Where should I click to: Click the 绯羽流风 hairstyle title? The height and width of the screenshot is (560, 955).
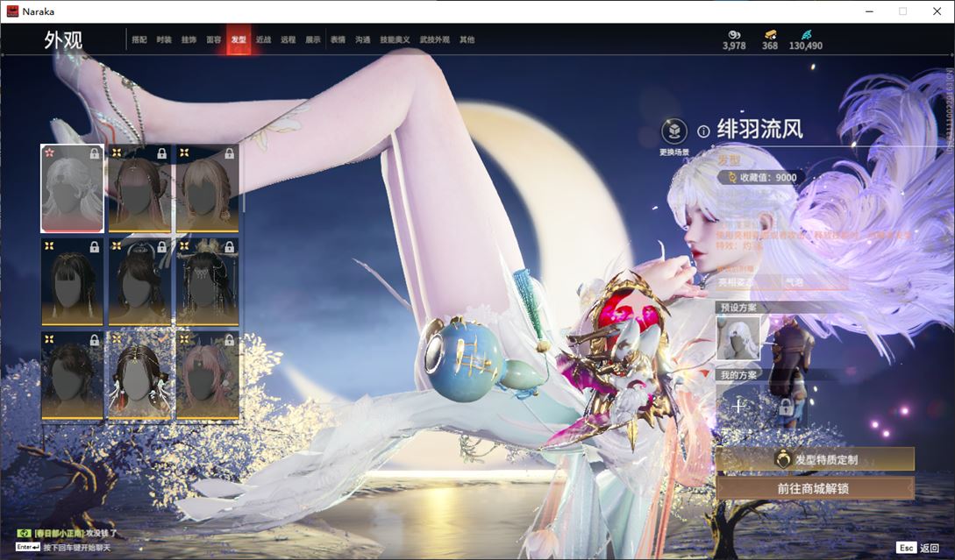(760, 130)
